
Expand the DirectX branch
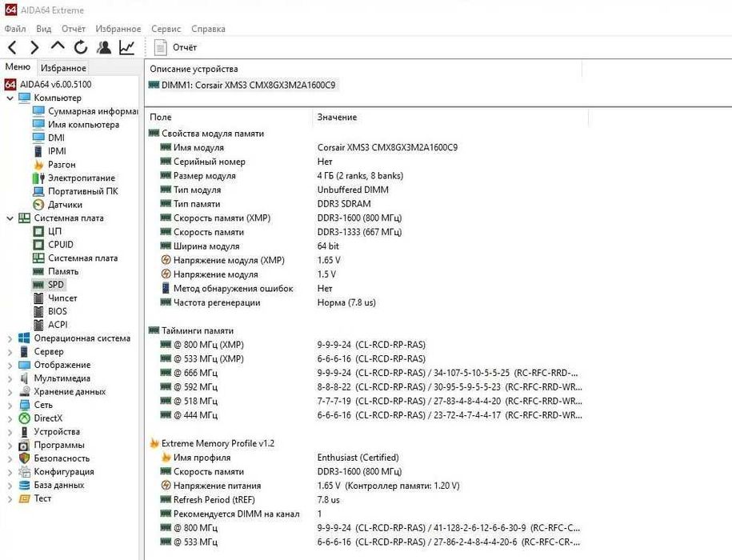pyautogui.click(x=10, y=418)
